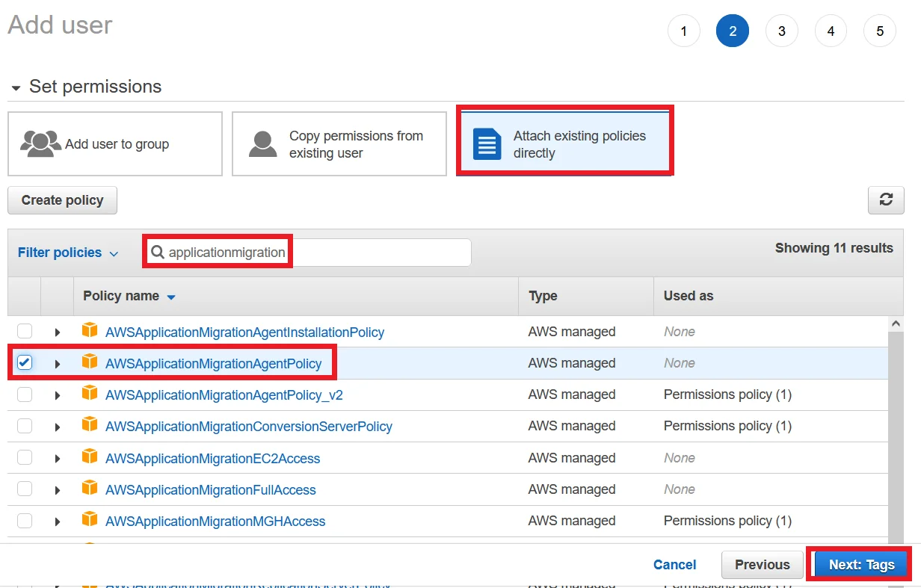Expand the AWSApplicationMigrationAgentInstallationPolicy row arrow
This screenshot has width=921, height=588.
58,332
